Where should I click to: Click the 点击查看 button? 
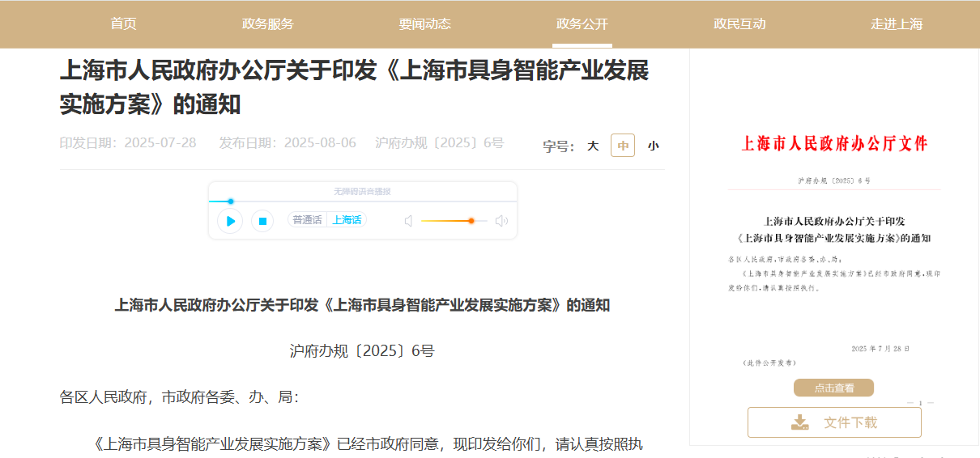833,388
